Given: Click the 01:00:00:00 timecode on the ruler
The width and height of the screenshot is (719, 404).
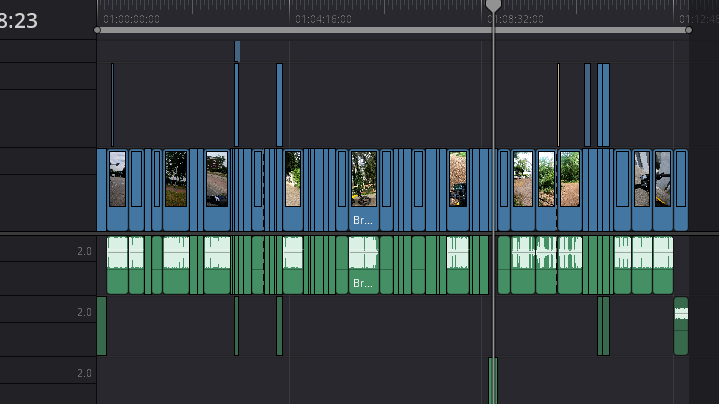Looking at the screenshot, I should click(x=131, y=19).
